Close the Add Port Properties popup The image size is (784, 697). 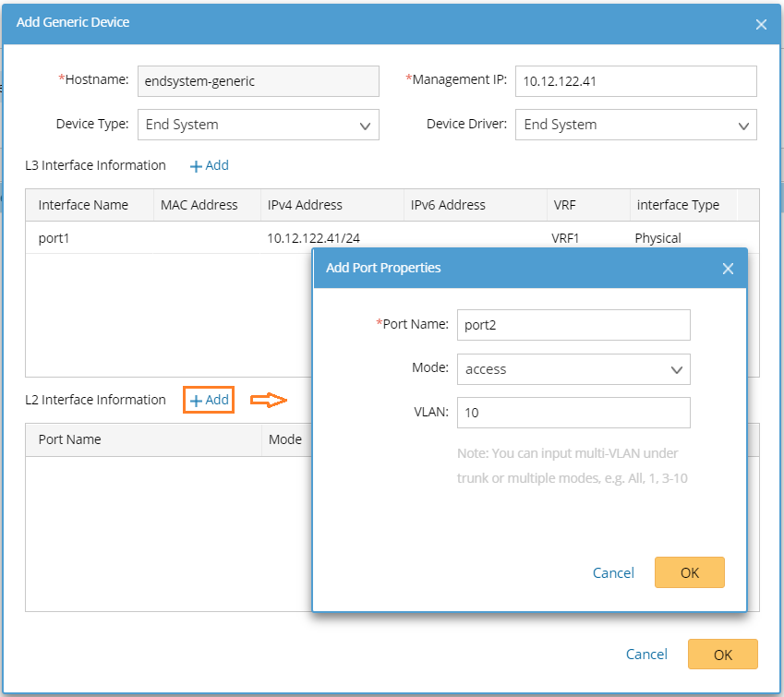[x=728, y=269]
